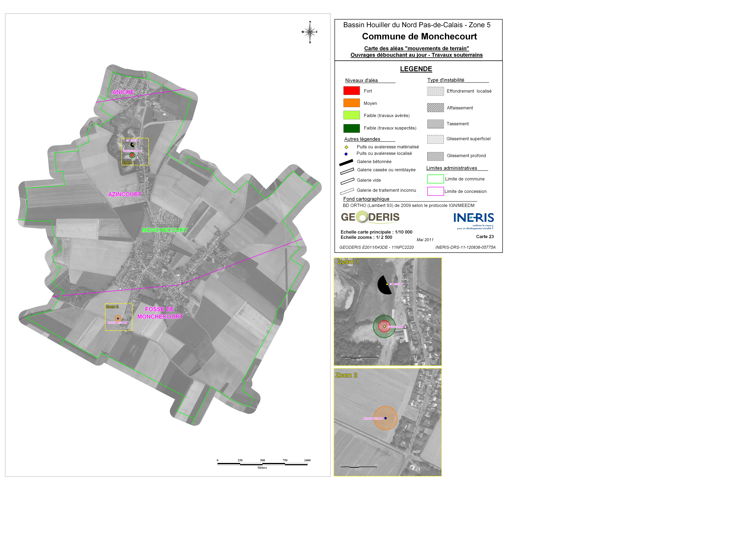This screenshot has height=534, width=756.
Task: Click 'Echelle carte principale : 1/10 000' text
Action: (376, 232)
